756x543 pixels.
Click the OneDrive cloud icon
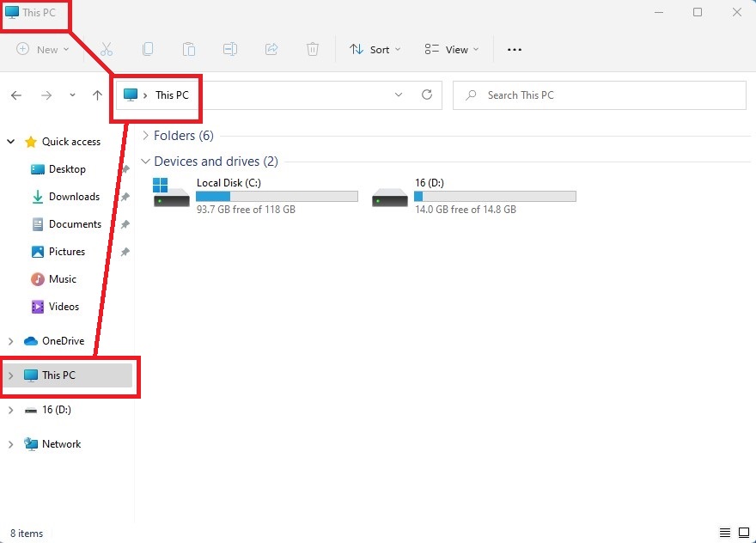point(31,341)
